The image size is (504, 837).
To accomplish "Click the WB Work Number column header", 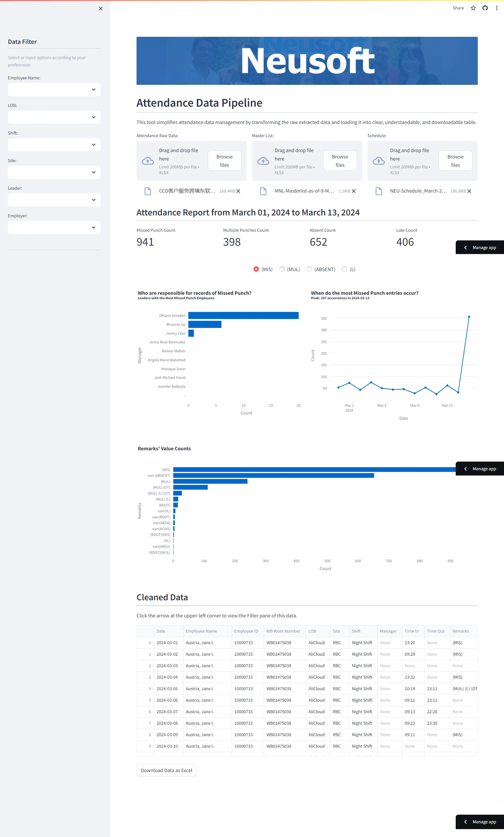I will 285,631.
